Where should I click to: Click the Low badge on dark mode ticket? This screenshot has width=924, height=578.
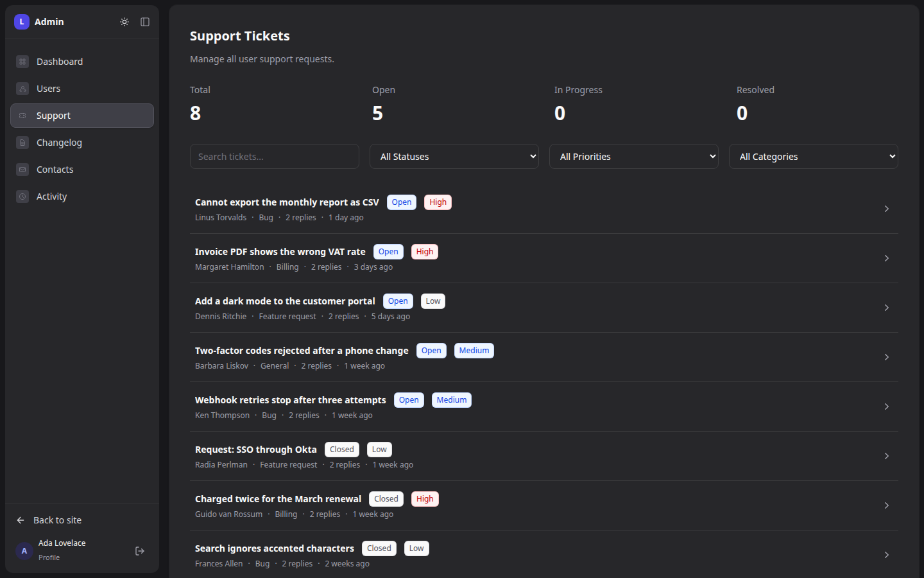point(433,301)
